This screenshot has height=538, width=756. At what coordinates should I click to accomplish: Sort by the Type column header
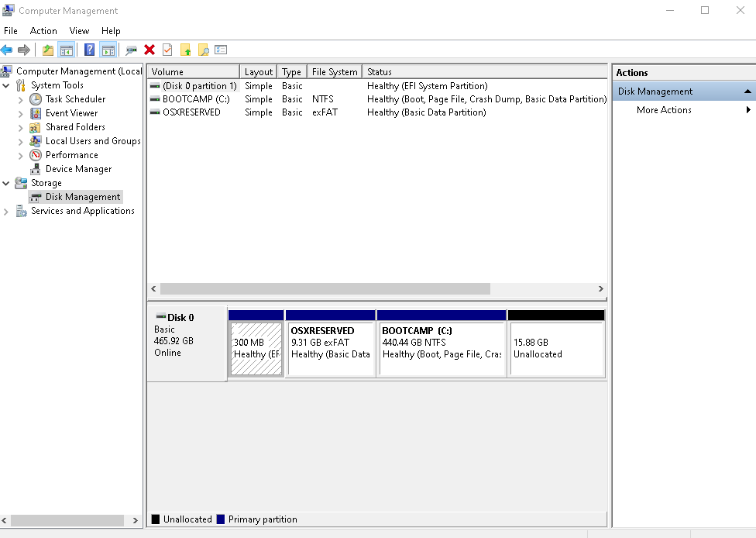[292, 72]
